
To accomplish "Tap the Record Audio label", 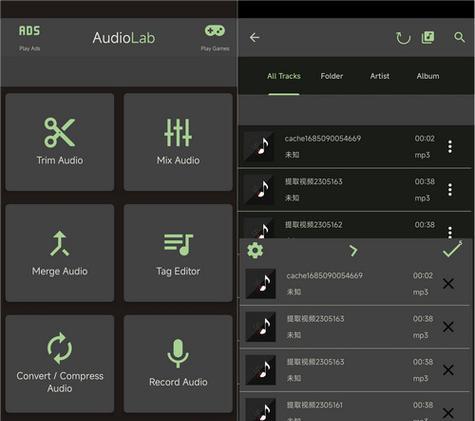I will click(178, 382).
